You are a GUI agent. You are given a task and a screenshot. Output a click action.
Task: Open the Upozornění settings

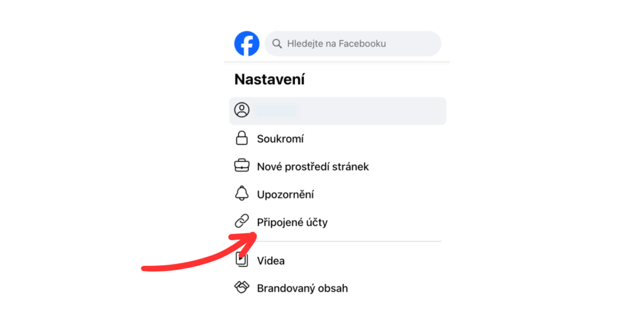pyautogui.click(x=286, y=195)
